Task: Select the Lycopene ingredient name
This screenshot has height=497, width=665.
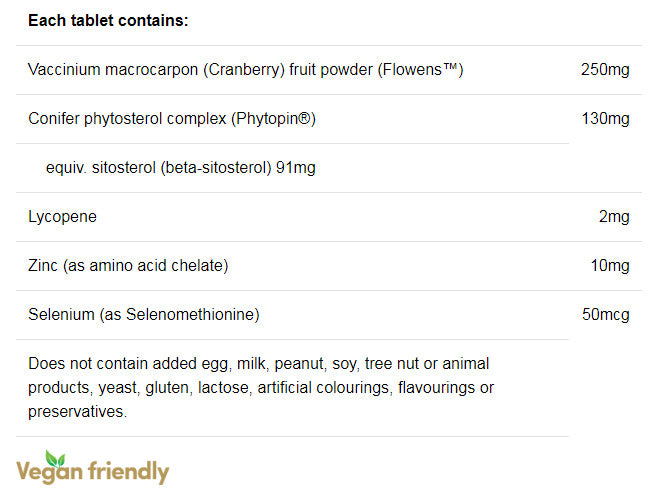Action: (x=62, y=217)
